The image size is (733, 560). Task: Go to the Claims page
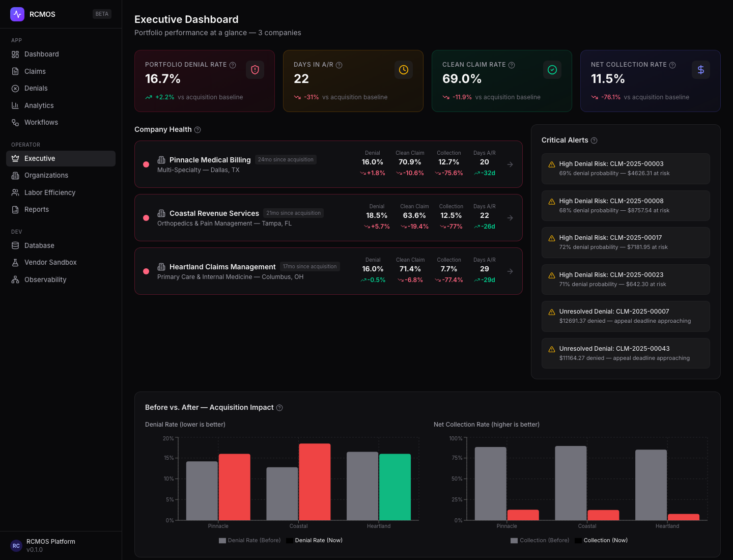click(x=61, y=71)
